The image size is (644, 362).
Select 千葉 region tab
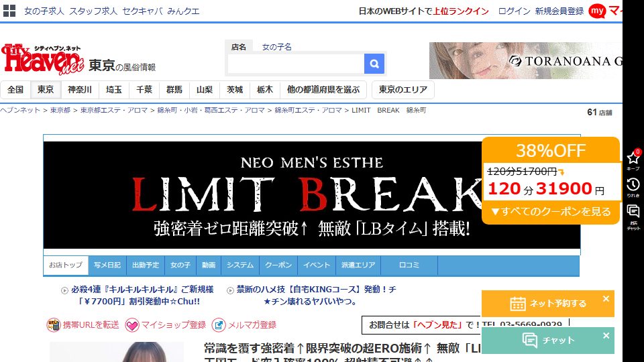pos(144,89)
